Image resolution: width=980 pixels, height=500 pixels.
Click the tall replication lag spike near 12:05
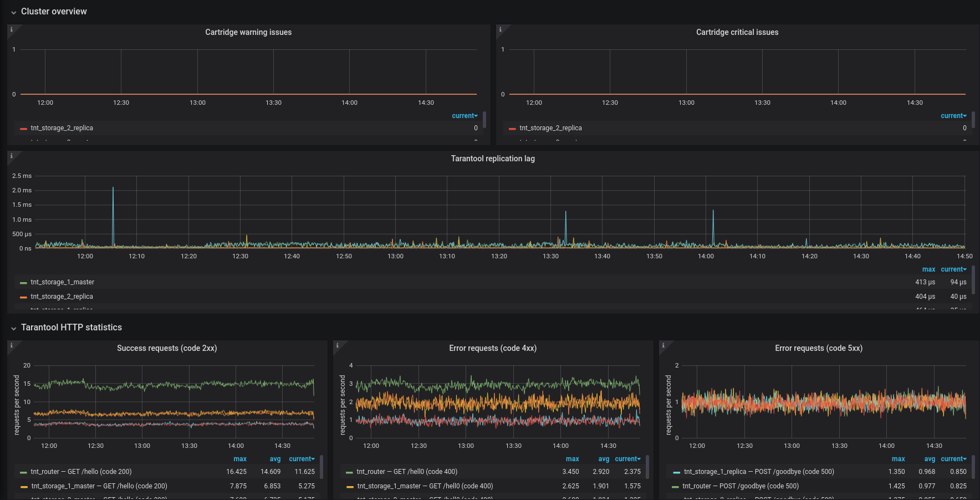[113, 216]
